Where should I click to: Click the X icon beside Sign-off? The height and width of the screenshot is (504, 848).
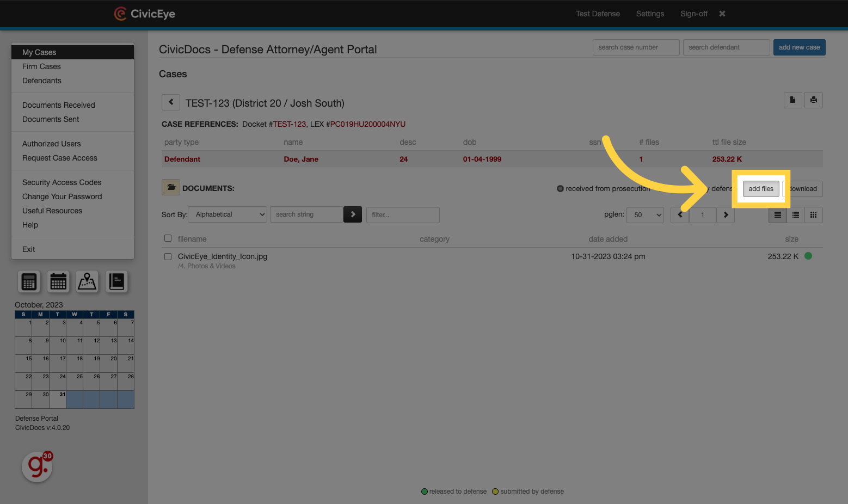[x=722, y=14]
